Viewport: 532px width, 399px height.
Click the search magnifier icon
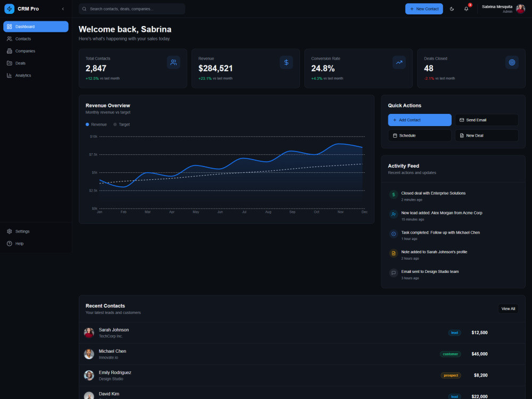[x=84, y=9]
